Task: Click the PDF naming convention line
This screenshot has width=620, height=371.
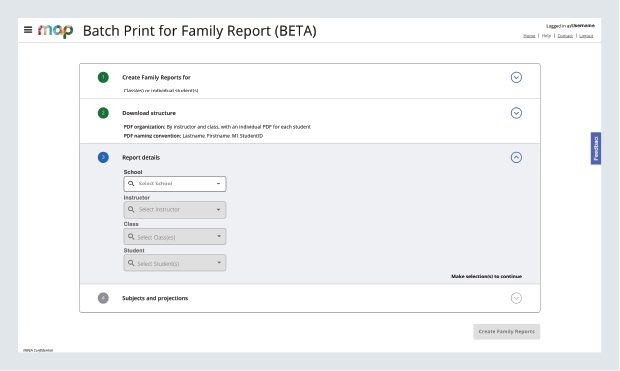Action: point(193,136)
